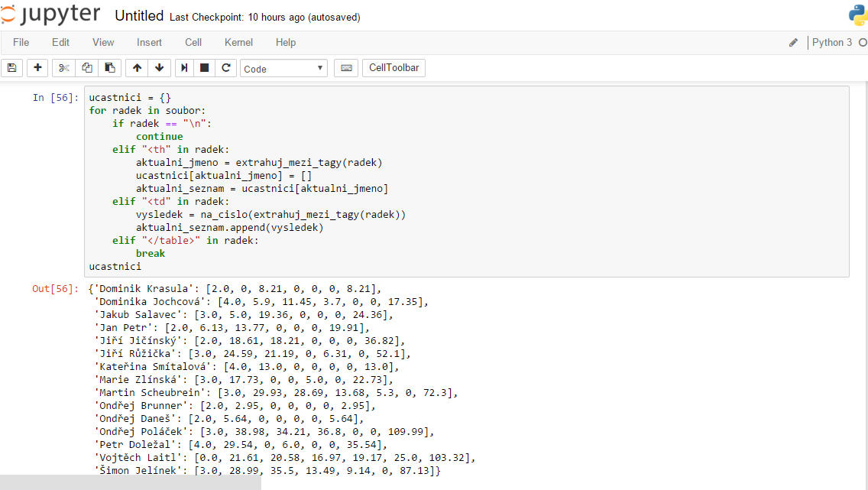Open the command palette keyboard icon
The image size is (868, 490).
(346, 68)
